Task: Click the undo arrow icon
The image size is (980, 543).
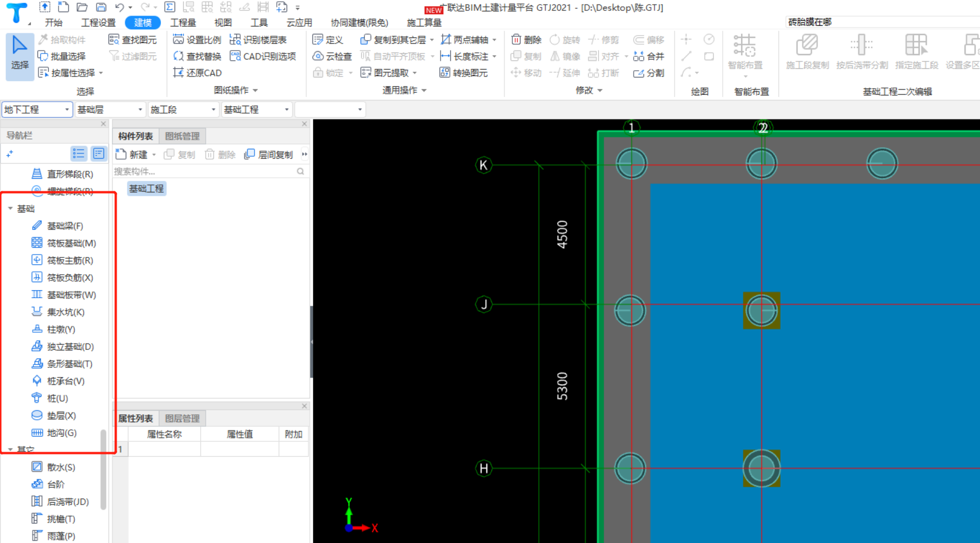Action: point(119,7)
